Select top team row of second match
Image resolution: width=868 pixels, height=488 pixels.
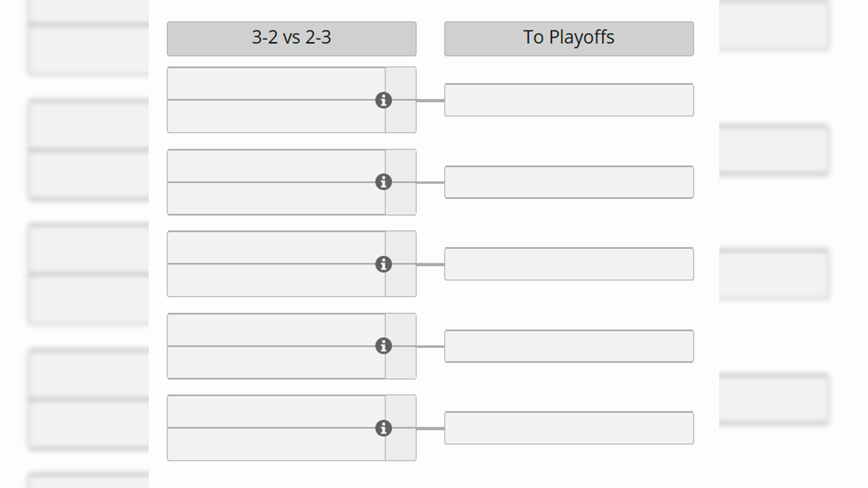tap(276, 166)
